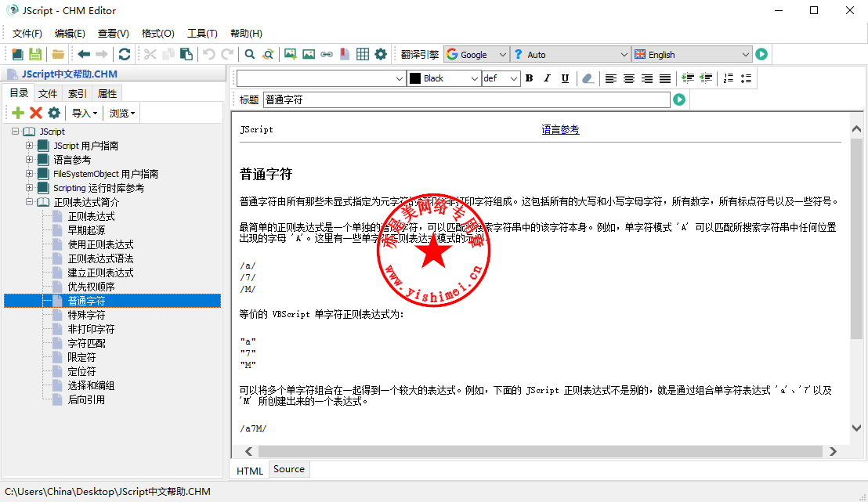Viewport: 868px width, 502px height.
Task: Go forward with the right arrow icon
Action: pos(101,54)
